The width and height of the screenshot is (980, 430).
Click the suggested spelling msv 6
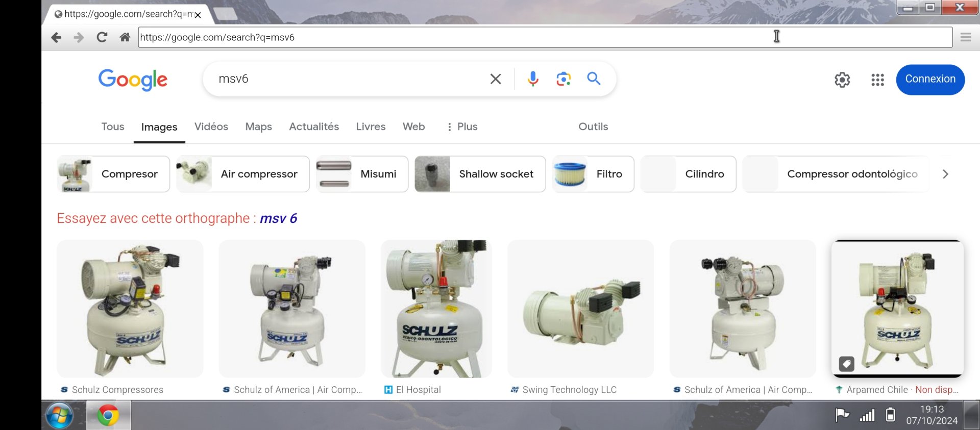[x=278, y=218]
